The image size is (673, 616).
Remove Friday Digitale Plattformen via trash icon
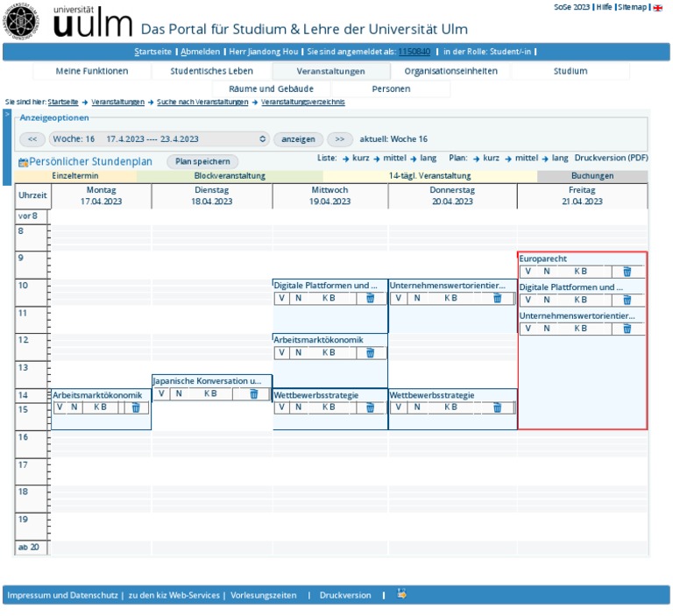627,300
